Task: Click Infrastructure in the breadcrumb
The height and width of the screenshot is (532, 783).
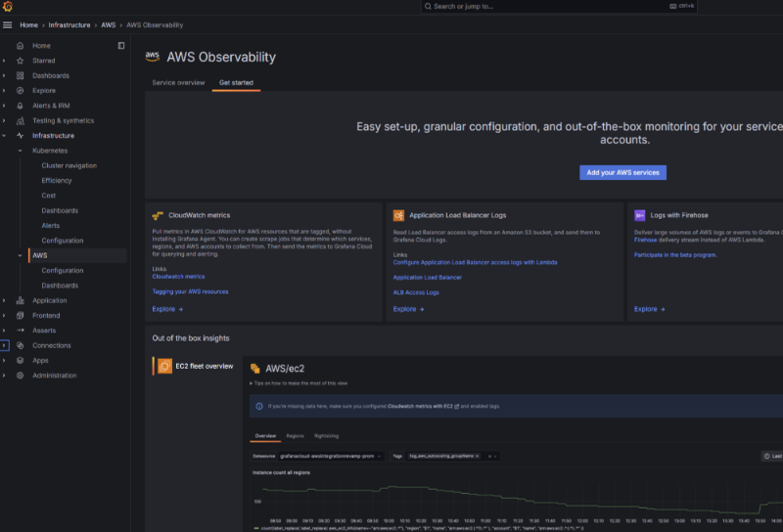Action: (x=70, y=24)
